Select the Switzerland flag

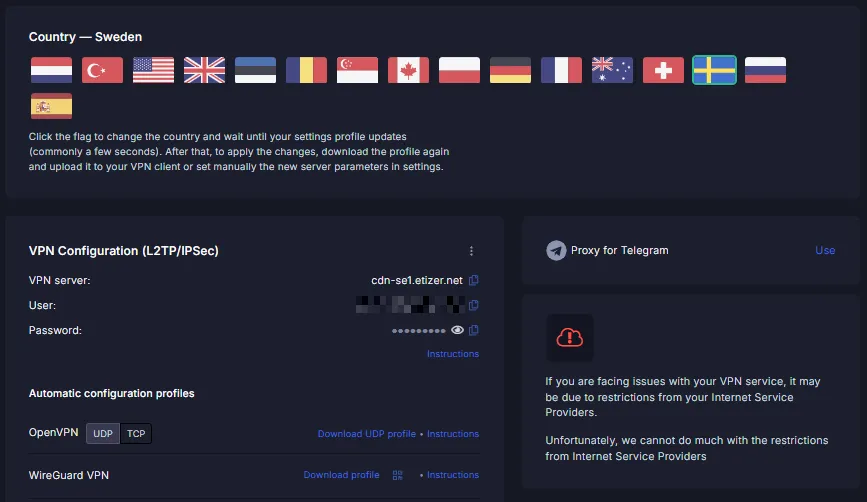pos(663,70)
